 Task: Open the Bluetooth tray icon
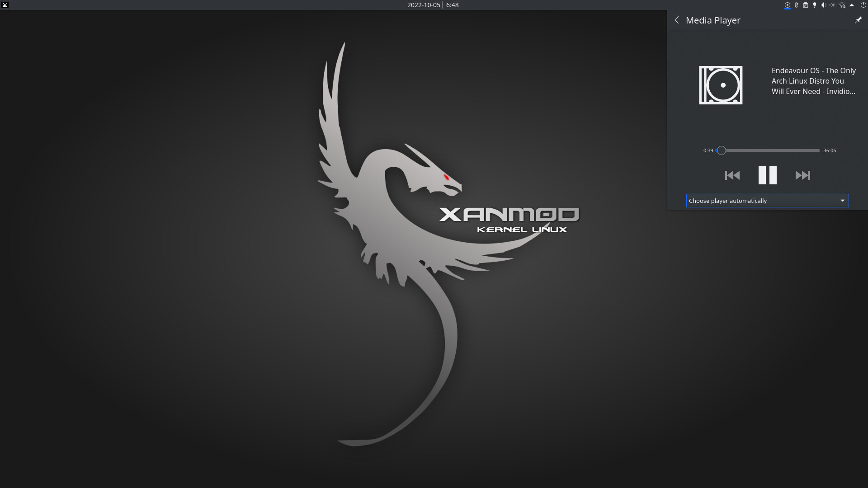833,5
